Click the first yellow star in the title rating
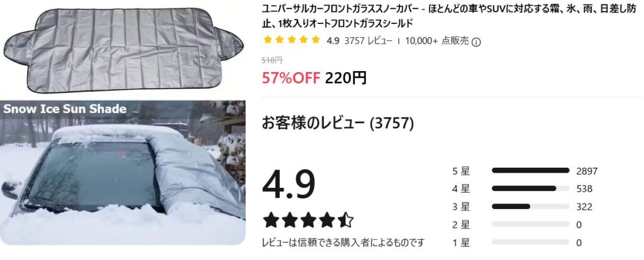 tap(268, 40)
